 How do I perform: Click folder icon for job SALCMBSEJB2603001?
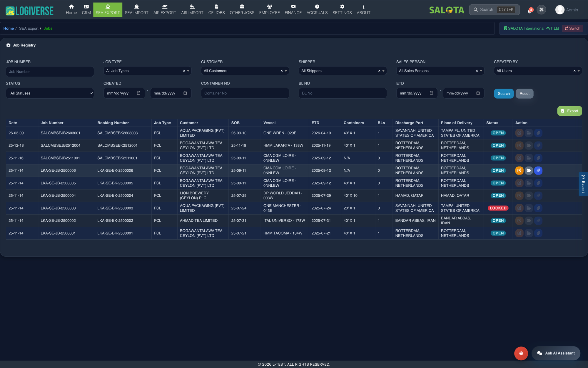pyautogui.click(x=529, y=133)
